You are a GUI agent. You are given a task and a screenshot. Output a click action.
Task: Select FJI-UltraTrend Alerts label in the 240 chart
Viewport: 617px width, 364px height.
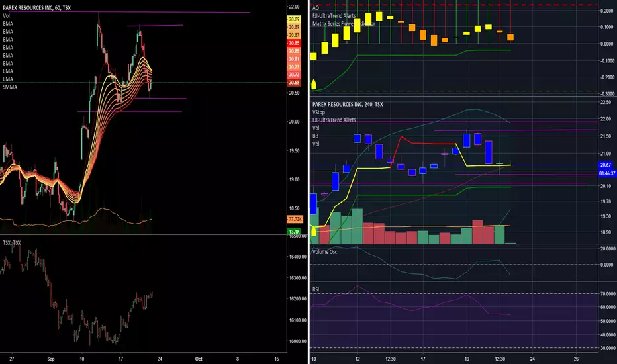point(334,120)
